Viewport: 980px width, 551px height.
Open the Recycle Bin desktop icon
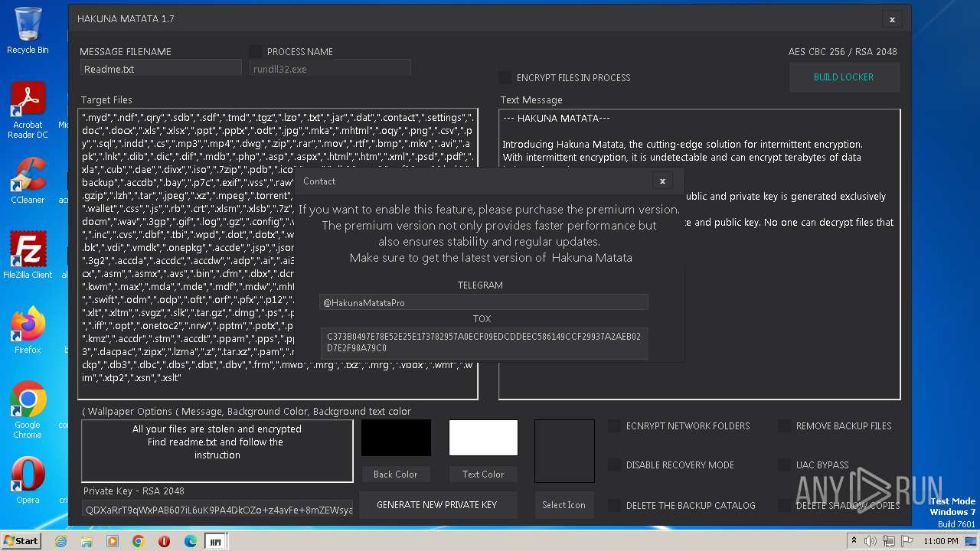(28, 31)
